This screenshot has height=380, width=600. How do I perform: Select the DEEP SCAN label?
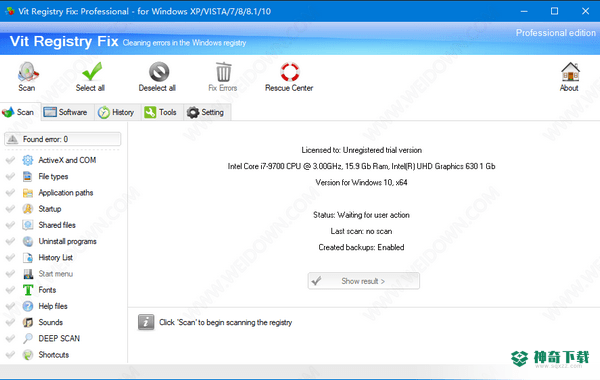(59, 339)
